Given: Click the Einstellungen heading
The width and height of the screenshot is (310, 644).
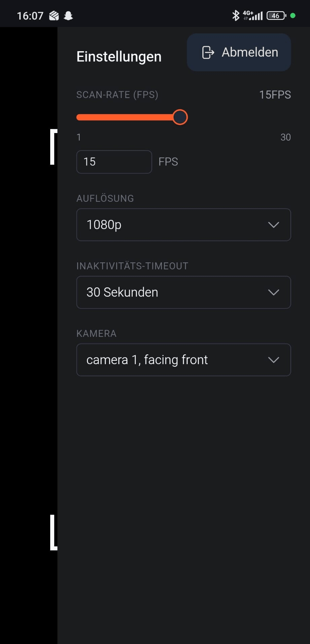Looking at the screenshot, I should pos(119,57).
